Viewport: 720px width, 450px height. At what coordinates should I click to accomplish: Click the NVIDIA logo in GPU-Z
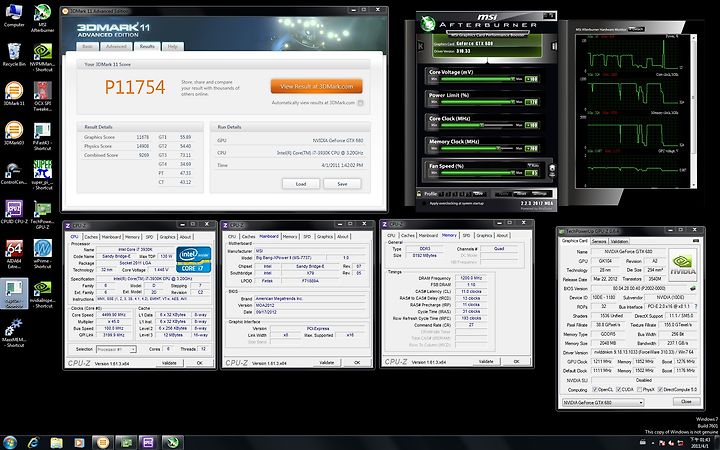click(683, 265)
